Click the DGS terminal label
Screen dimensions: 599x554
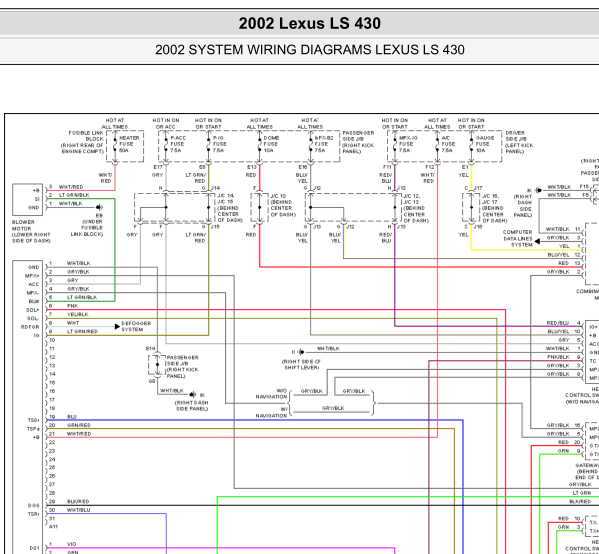(x=34, y=505)
